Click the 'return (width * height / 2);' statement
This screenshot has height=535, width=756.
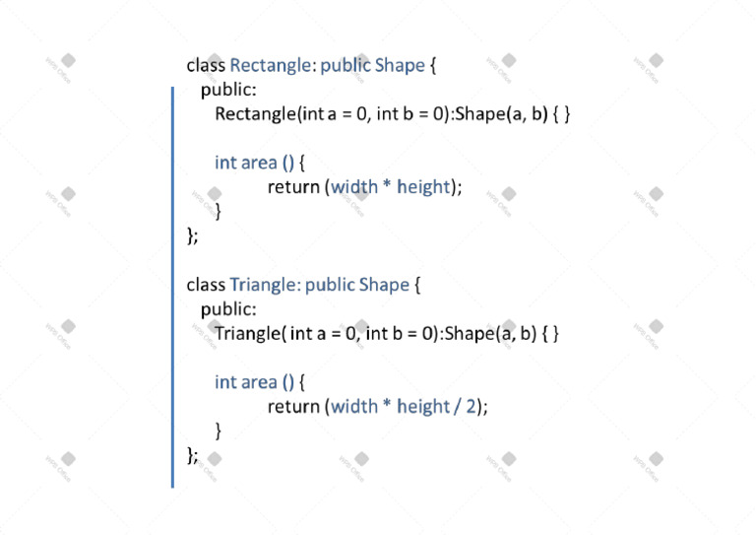378,406
